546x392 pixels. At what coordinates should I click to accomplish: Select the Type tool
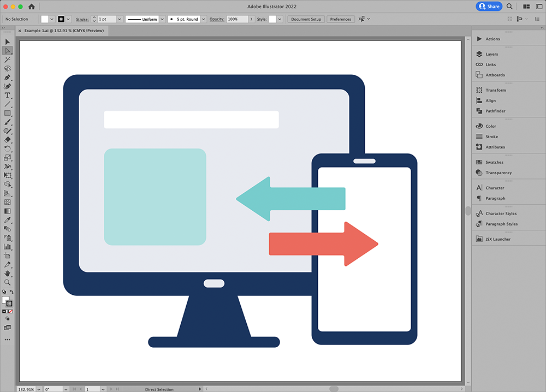[x=7, y=95]
